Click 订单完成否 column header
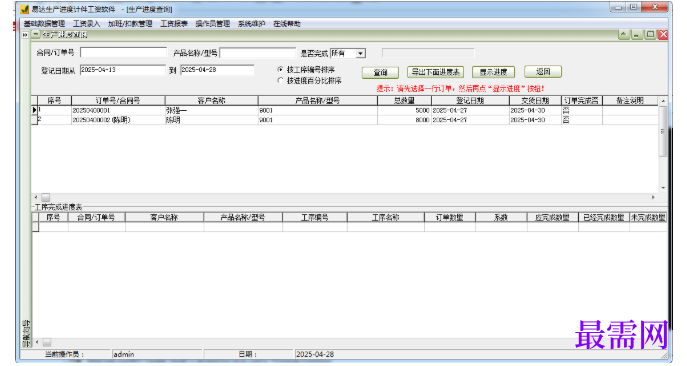 [581, 101]
